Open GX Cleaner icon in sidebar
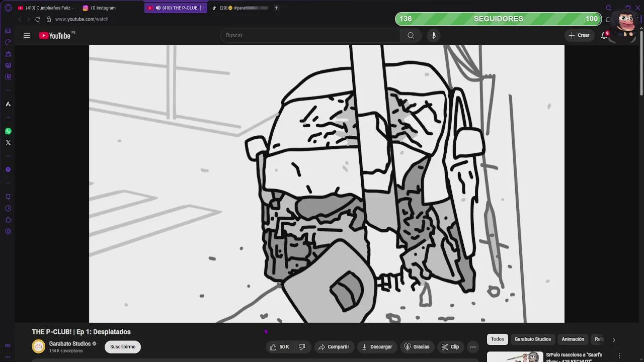644x362 pixels. [8, 54]
